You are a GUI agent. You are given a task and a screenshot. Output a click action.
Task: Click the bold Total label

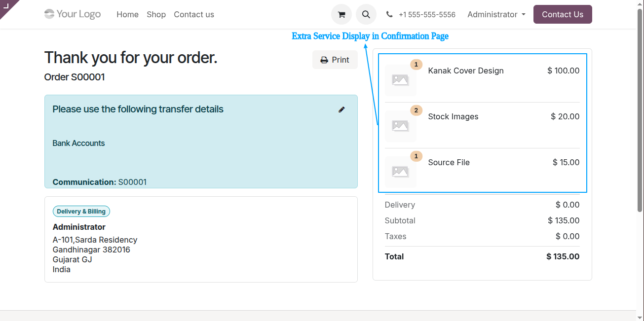pyautogui.click(x=394, y=256)
